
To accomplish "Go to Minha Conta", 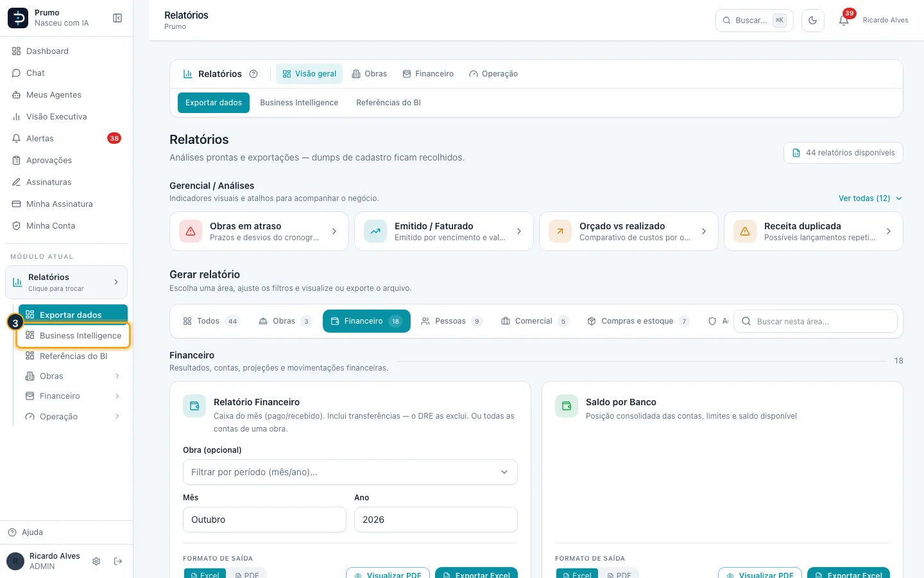I will (67, 226).
